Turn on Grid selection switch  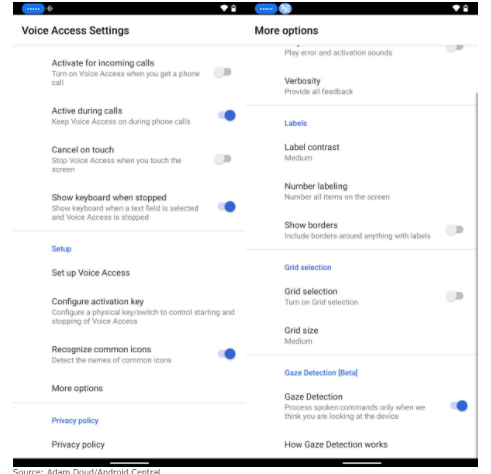455,296
